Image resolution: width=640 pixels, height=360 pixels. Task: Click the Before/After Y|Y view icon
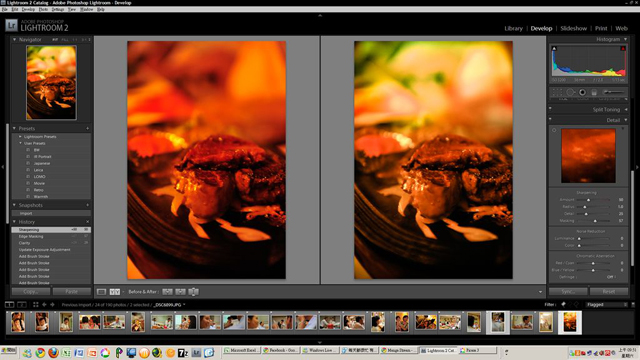pyautogui.click(x=115, y=292)
